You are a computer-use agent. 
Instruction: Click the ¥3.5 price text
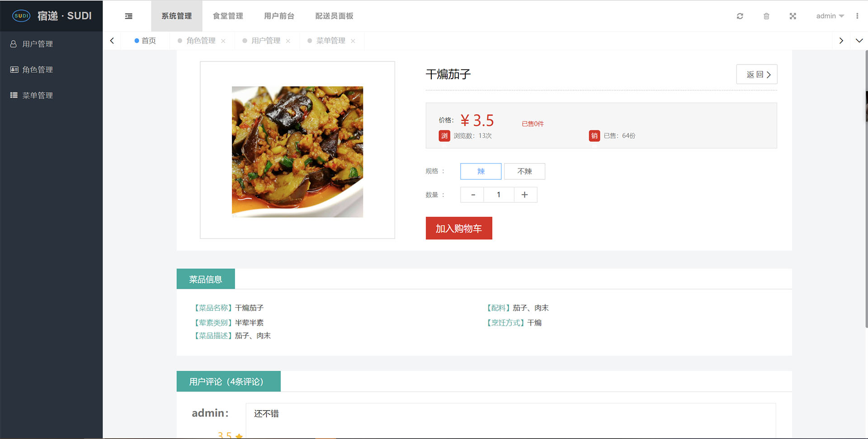coord(477,120)
